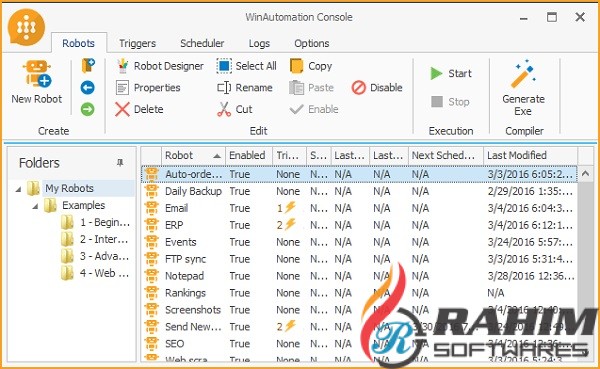Viewport: 600px width, 369px height.
Task: Select the ERP robot name
Action: (174, 225)
